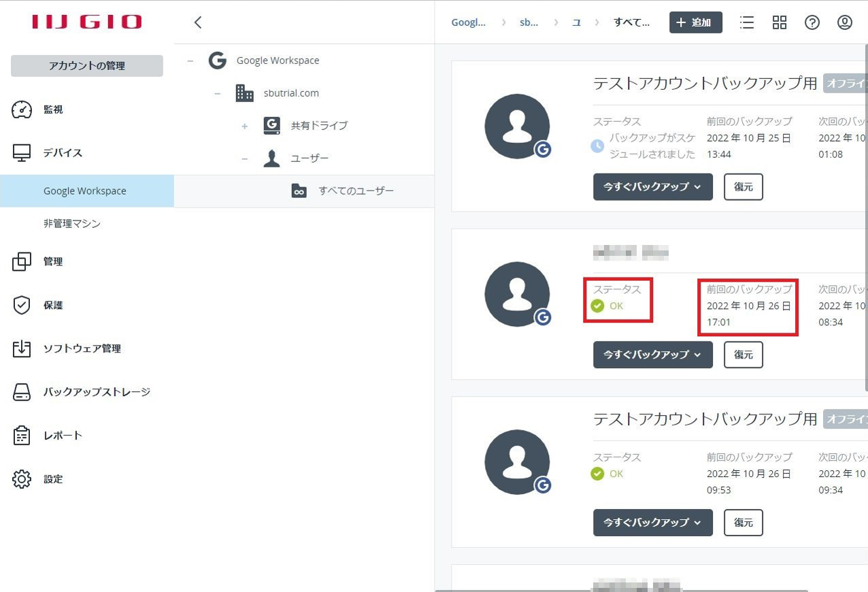Click avatar of the 09:53 backup card
868x592 pixels.
coord(517,463)
